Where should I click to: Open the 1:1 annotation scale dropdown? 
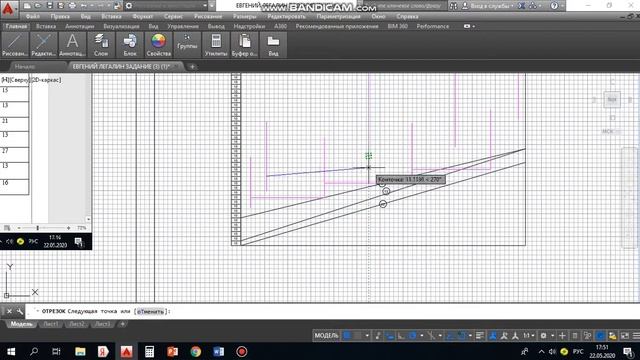click(x=529, y=336)
